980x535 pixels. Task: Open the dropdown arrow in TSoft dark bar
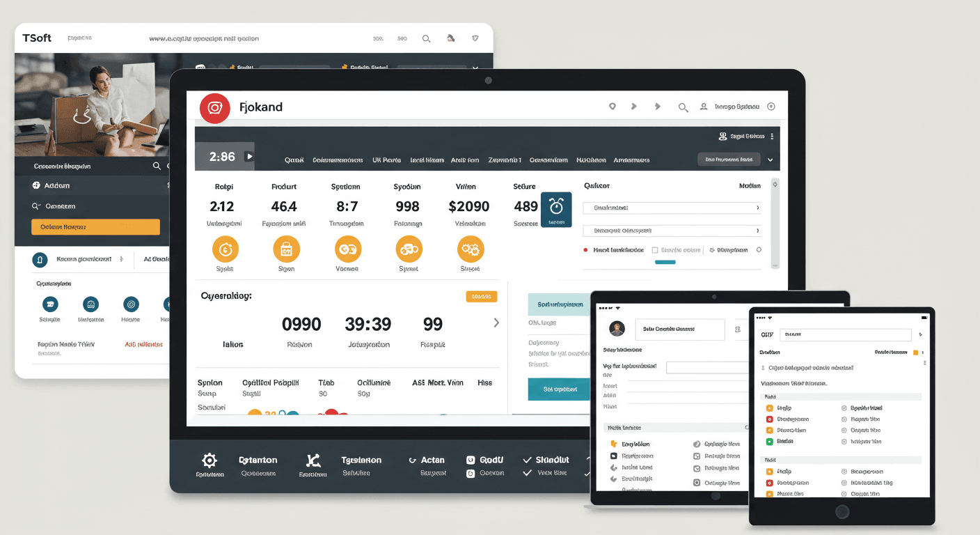click(x=475, y=68)
